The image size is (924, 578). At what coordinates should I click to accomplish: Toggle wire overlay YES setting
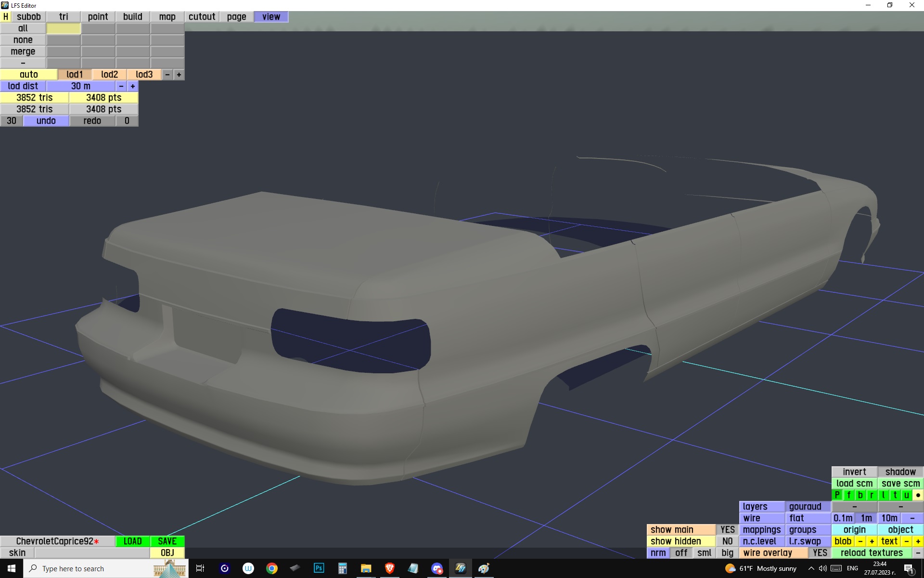(x=820, y=552)
